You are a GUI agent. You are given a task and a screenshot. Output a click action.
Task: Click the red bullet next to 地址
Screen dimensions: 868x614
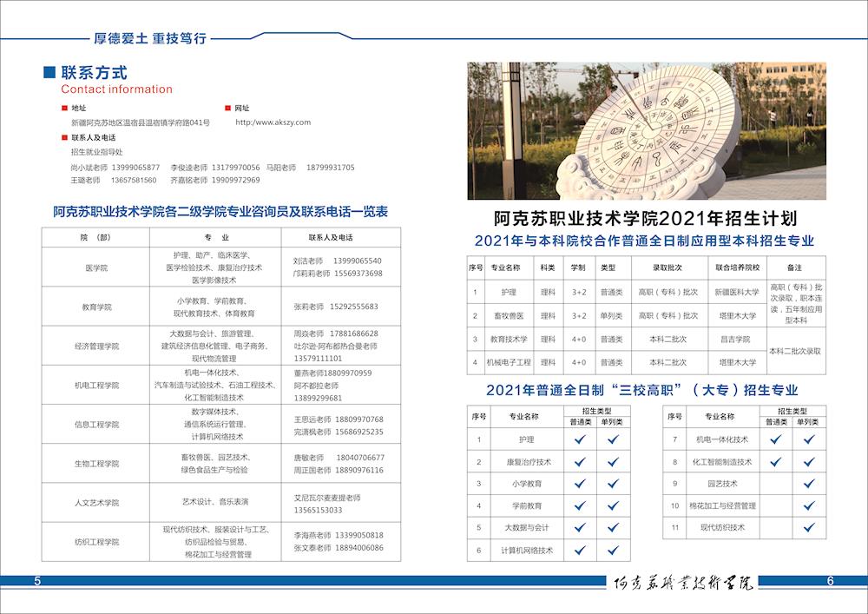62,109
